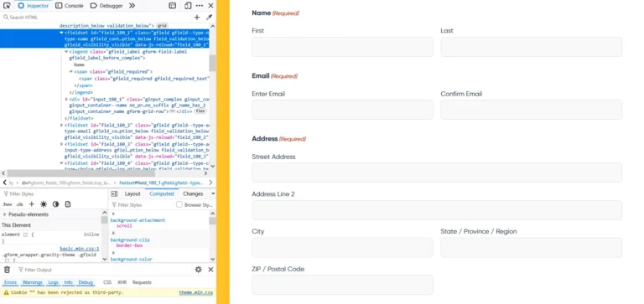Screen dimensions: 644x304
Task: Add a new style rule
Action: (32, 204)
